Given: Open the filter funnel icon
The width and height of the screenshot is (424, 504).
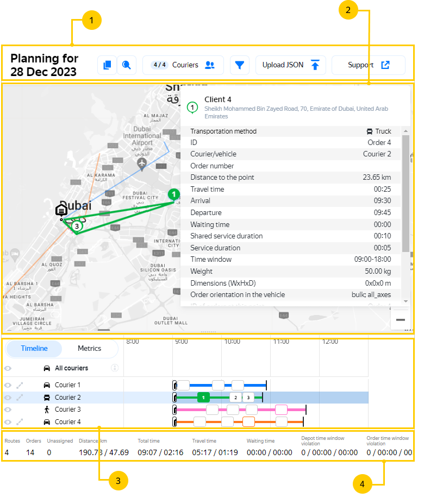Looking at the screenshot, I should [239, 65].
